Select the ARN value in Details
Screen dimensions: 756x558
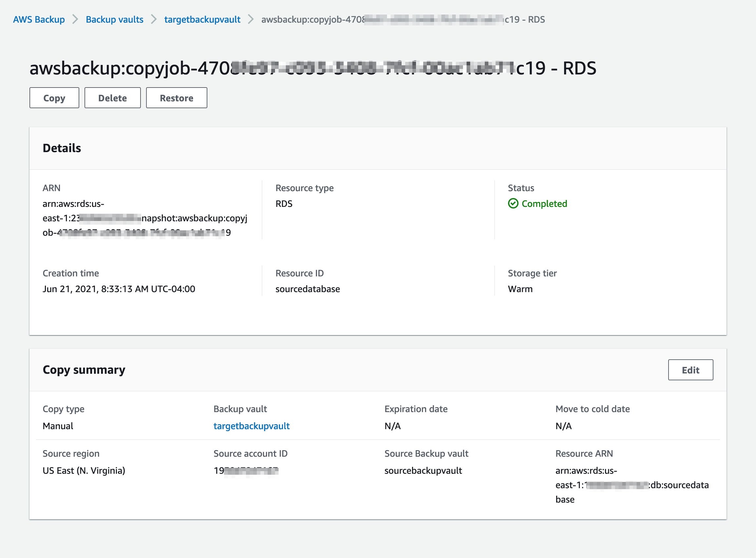(145, 218)
